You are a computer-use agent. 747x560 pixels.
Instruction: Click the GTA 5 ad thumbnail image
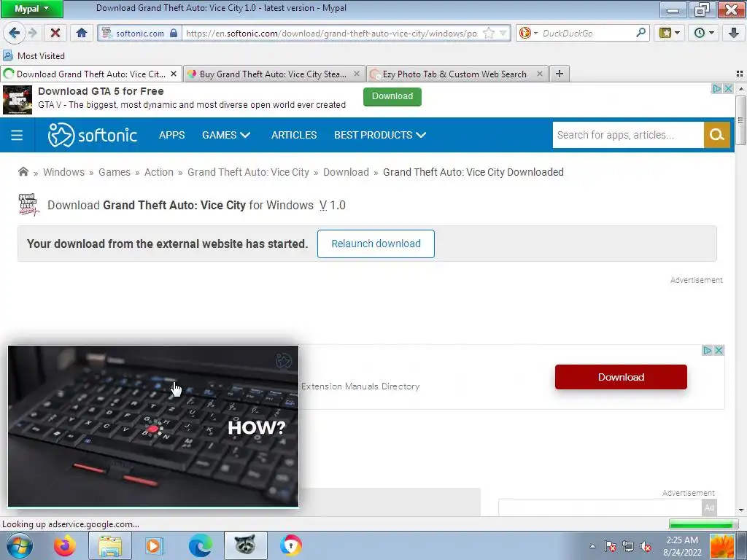(18, 99)
